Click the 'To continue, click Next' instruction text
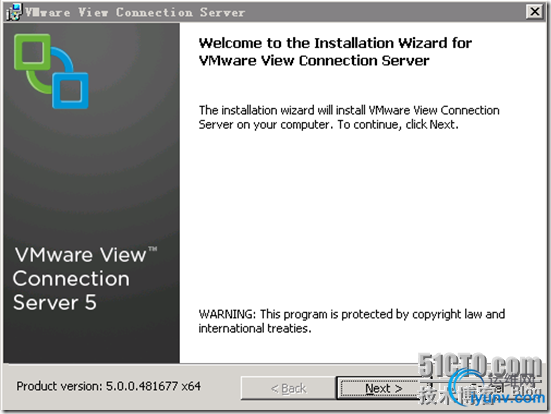This screenshot has height=414, width=551. click(398, 124)
